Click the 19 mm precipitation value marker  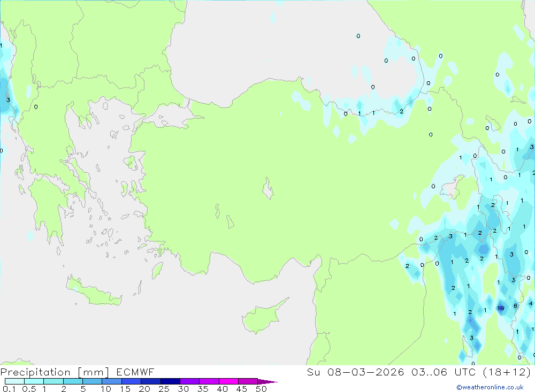pyautogui.click(x=501, y=308)
